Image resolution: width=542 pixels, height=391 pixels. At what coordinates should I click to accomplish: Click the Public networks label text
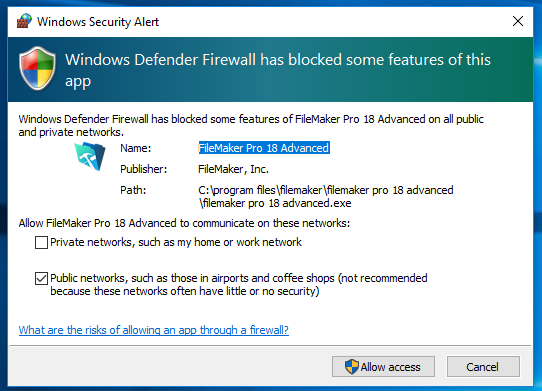coord(239,285)
